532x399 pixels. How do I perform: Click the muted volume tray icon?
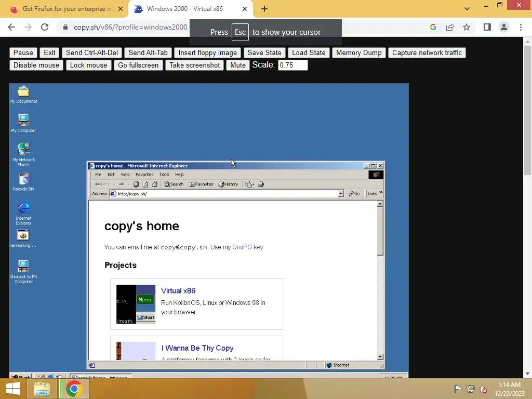pyautogui.click(x=483, y=389)
